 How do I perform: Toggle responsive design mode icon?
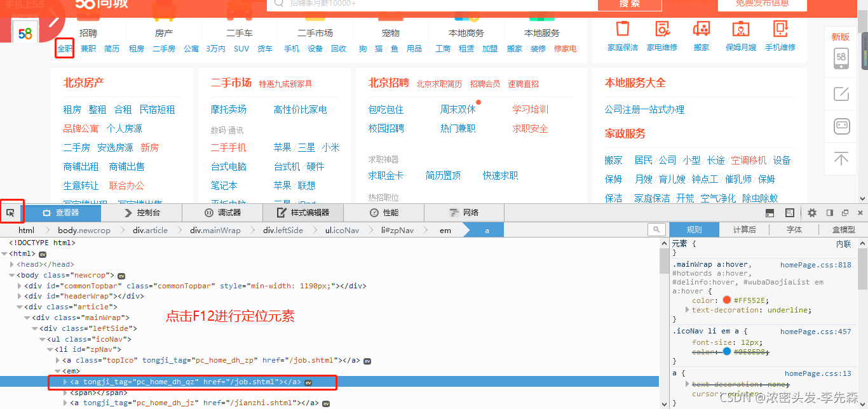[790, 213]
